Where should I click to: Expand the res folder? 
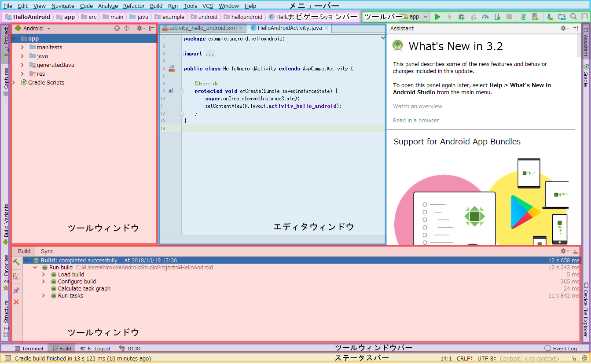pos(22,74)
